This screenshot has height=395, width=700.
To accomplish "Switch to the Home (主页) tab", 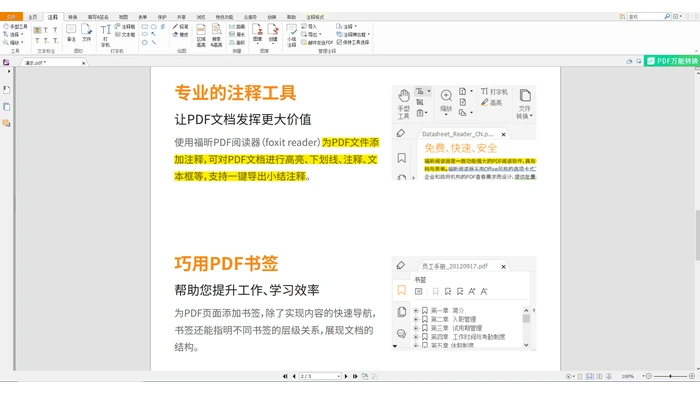I will click(33, 17).
